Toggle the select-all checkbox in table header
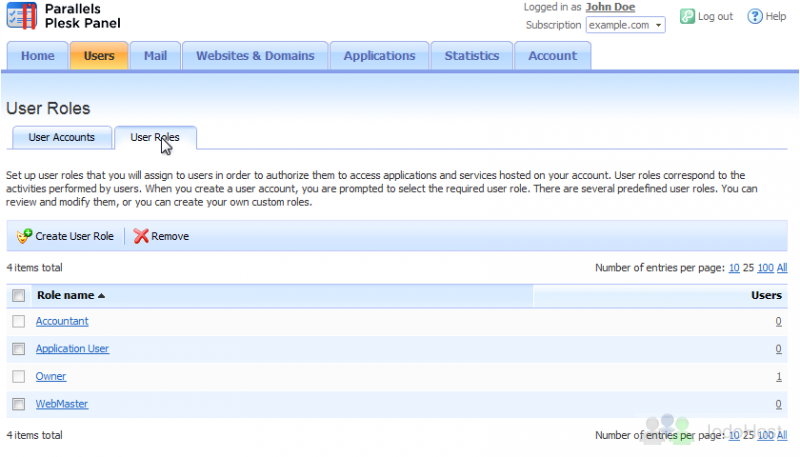The width and height of the screenshot is (800, 457). click(x=18, y=296)
